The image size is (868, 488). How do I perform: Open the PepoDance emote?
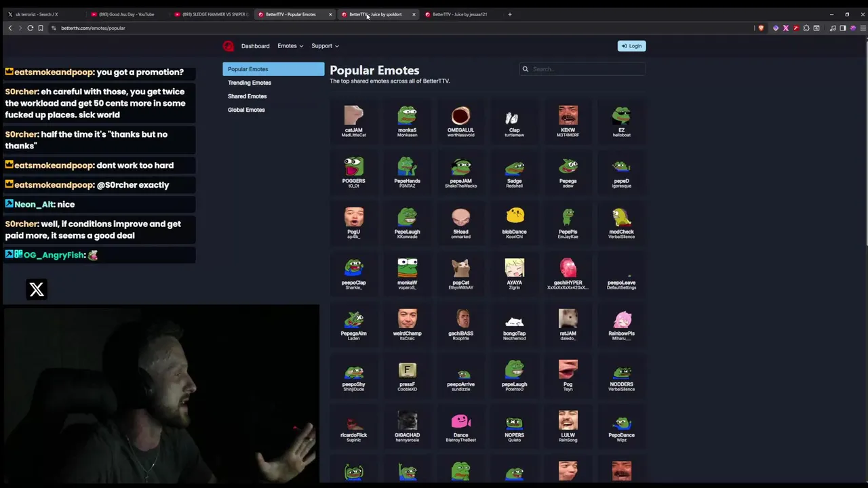pyautogui.click(x=621, y=426)
